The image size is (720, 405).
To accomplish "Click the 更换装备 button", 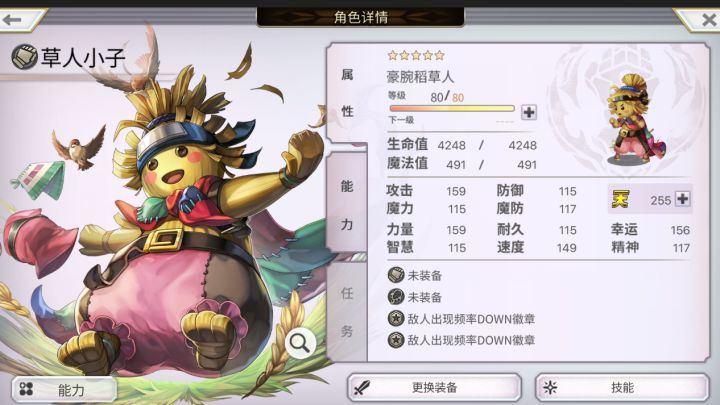I will click(434, 388).
